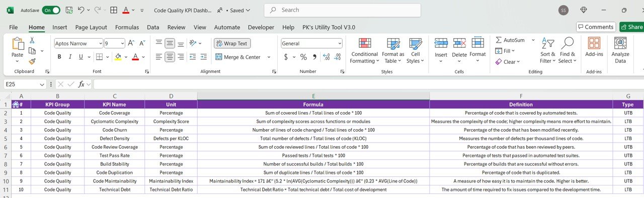644x198 pixels.
Task: Open Conditional Formatting
Action: [364, 51]
